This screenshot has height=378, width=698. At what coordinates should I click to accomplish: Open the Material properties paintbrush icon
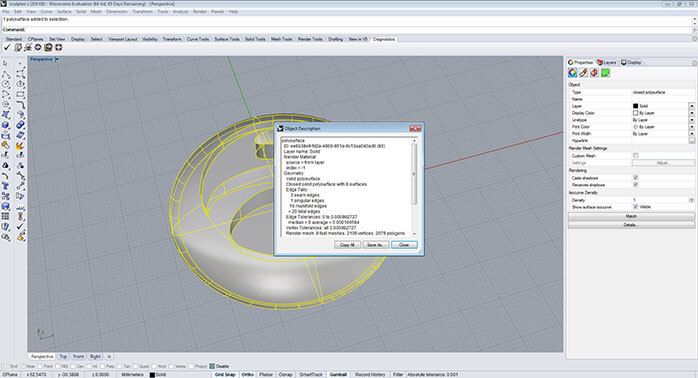click(x=583, y=73)
